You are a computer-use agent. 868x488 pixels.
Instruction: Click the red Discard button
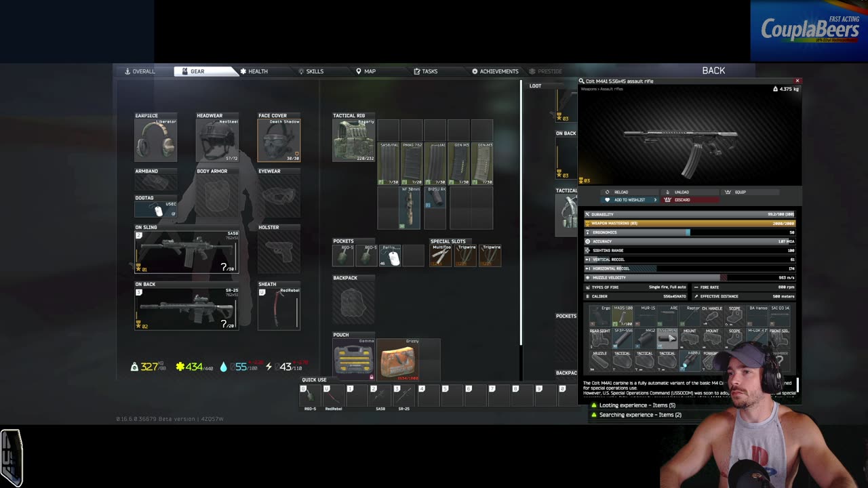(x=690, y=200)
